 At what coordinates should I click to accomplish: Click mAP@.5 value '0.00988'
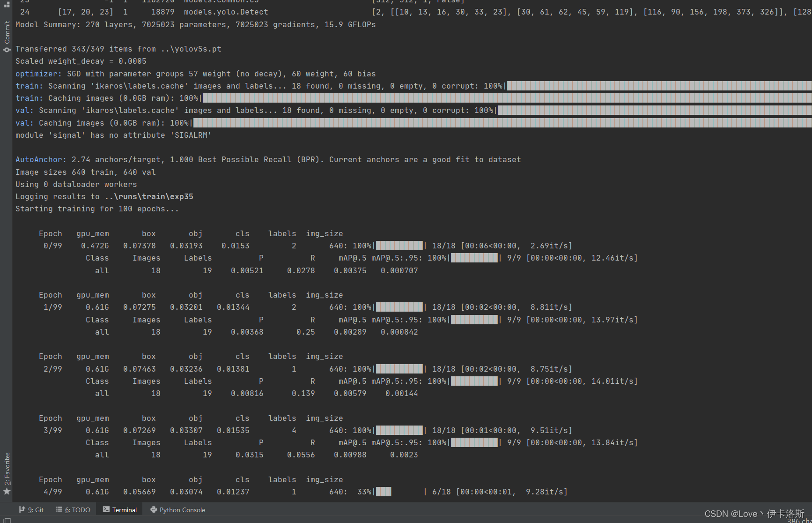click(350, 455)
